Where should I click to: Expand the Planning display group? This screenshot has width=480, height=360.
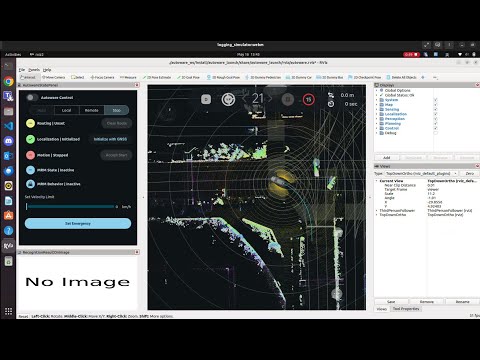tap(377, 123)
